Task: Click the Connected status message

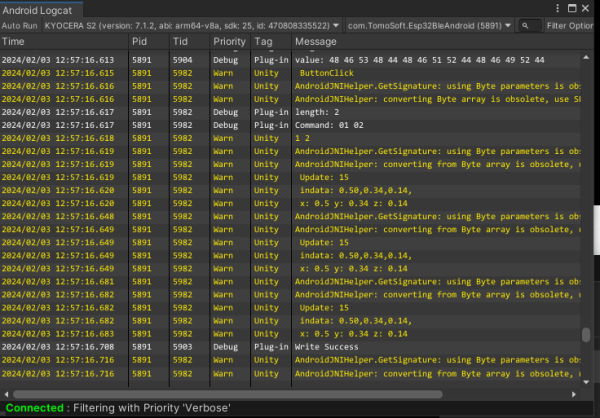Action: click(35, 408)
